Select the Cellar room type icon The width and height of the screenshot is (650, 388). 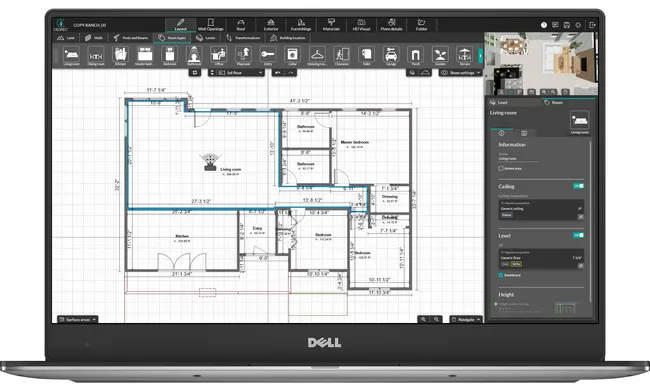[x=292, y=54]
